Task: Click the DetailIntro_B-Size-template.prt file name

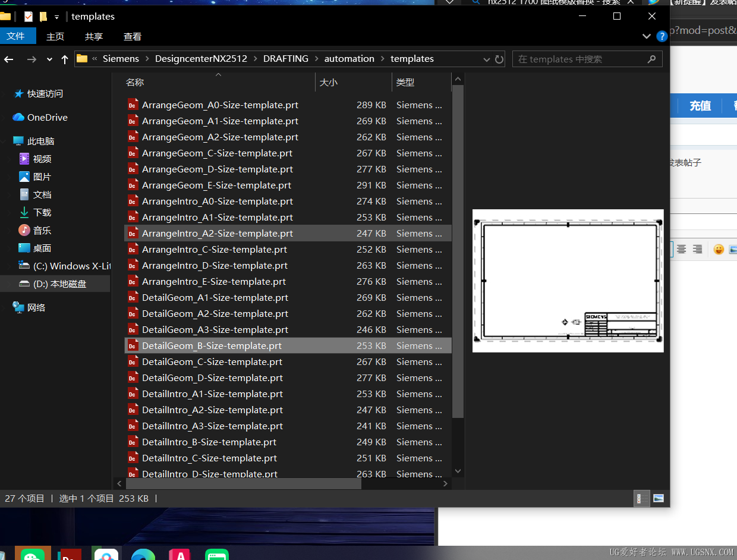Action: pos(209,442)
